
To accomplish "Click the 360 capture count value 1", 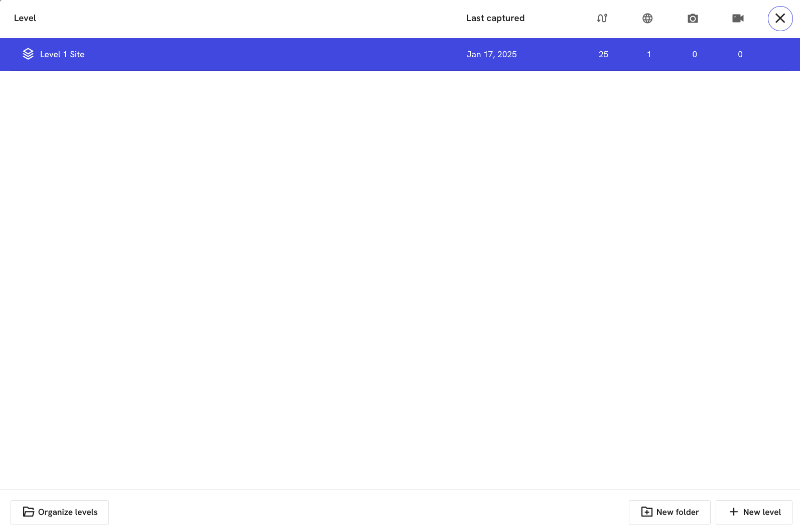I will click(x=649, y=54).
